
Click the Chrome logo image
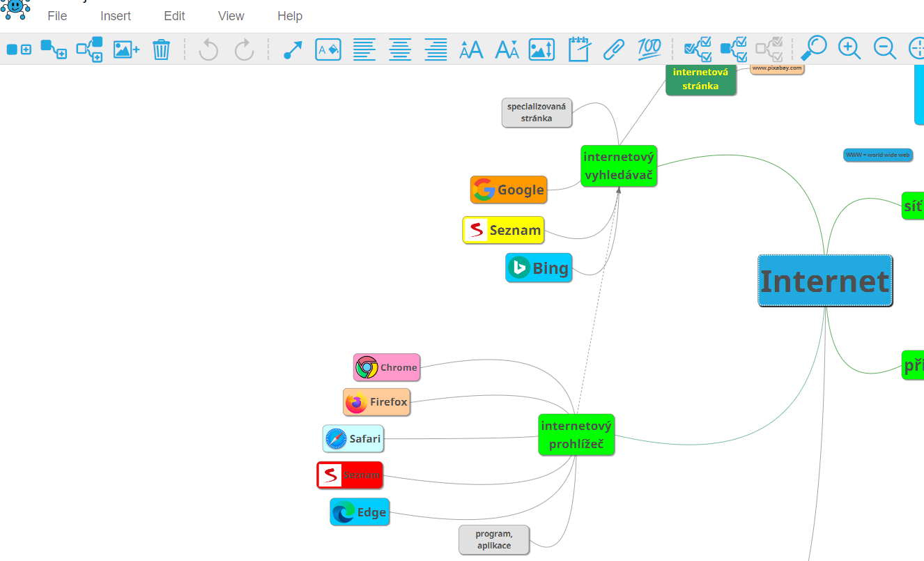[x=367, y=367]
